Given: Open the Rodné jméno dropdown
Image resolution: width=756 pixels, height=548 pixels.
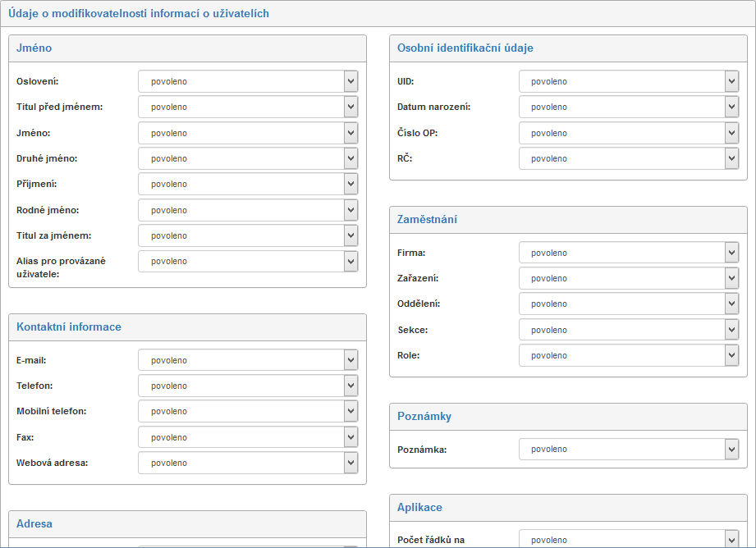Looking at the screenshot, I should (x=248, y=210).
